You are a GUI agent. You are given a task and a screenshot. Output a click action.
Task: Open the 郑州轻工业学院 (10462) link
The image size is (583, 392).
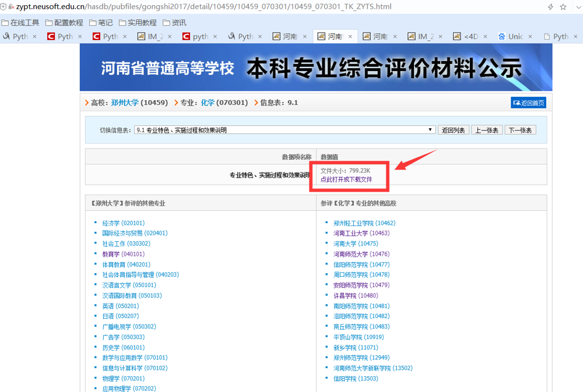364,223
